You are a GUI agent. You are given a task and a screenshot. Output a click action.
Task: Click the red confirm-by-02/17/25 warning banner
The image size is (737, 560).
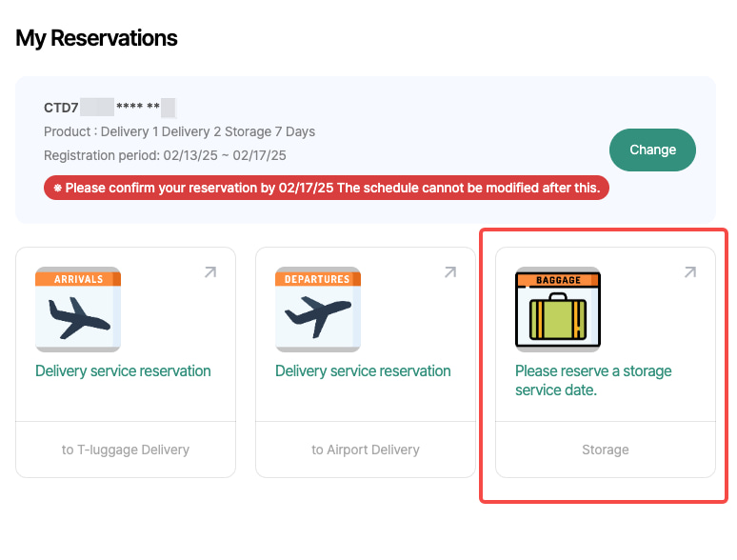click(x=326, y=188)
